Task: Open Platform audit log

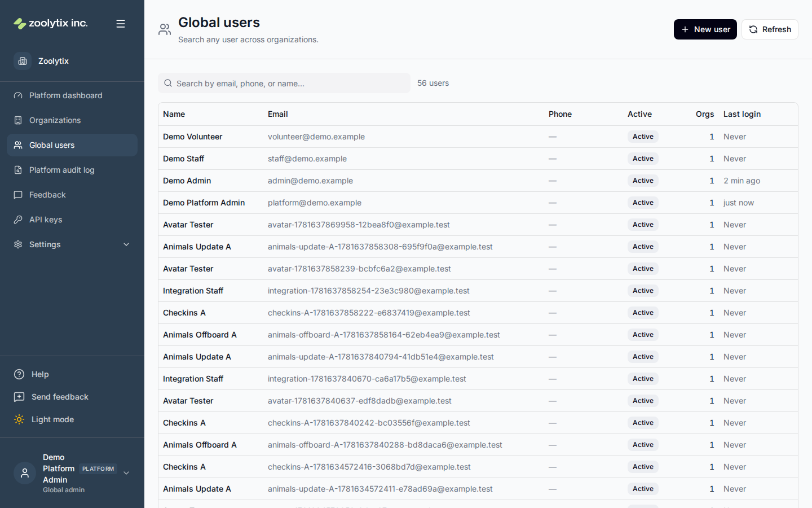Action: pos(72,170)
